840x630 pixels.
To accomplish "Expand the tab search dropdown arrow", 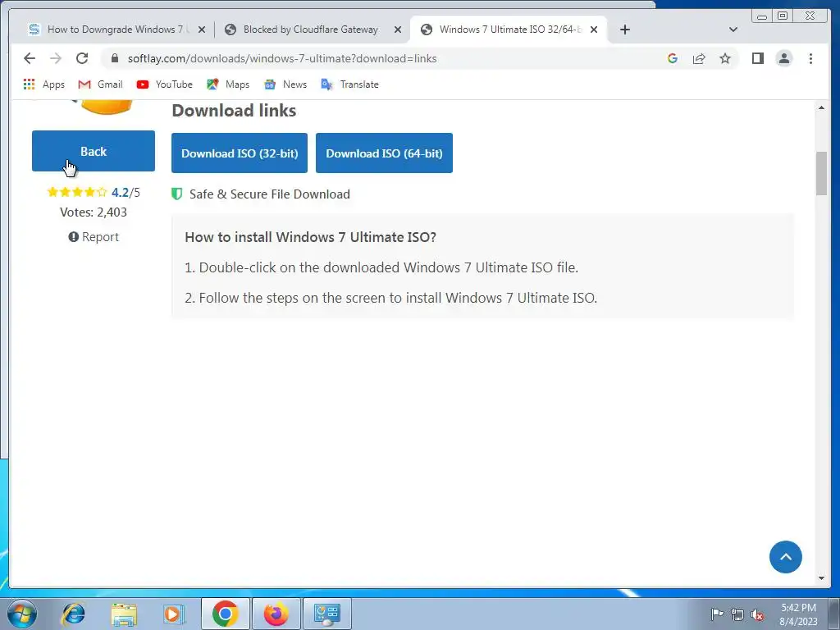I will coord(733,30).
